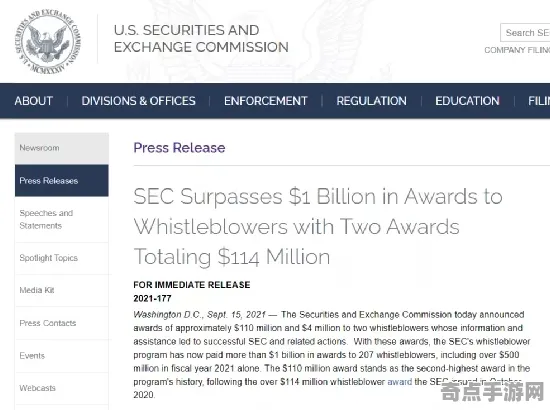Viewport: 550px width, 410px height.
Task: Open Press Releases in the sidebar
Action: tap(62, 180)
